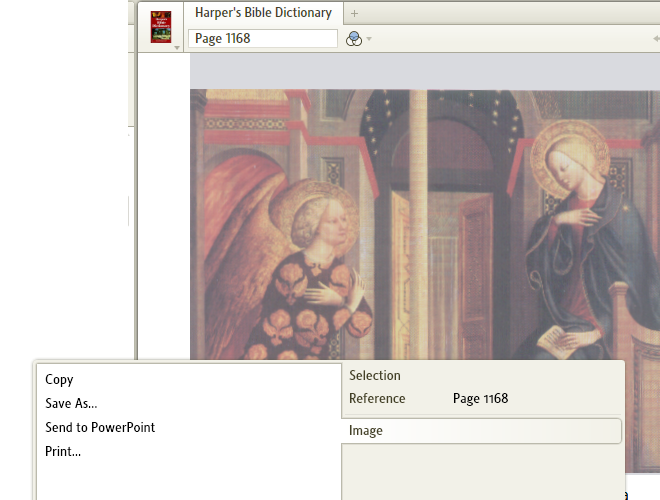Expand the arrow beside the visual filters icon
The height and width of the screenshot is (500, 660).
(369, 39)
